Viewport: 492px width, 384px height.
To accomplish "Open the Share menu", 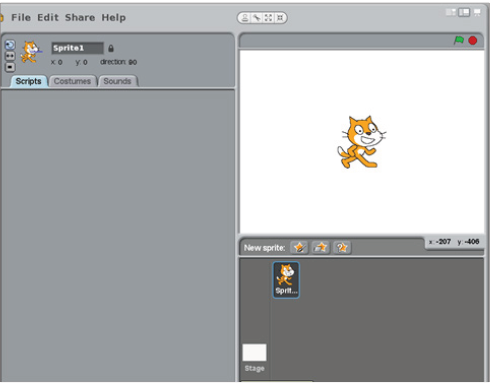I will point(80,17).
